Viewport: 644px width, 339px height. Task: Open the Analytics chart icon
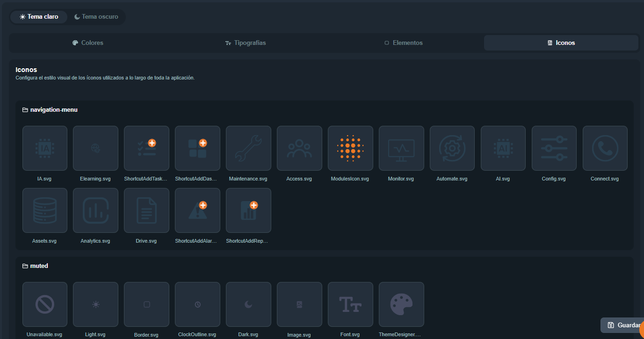95,210
